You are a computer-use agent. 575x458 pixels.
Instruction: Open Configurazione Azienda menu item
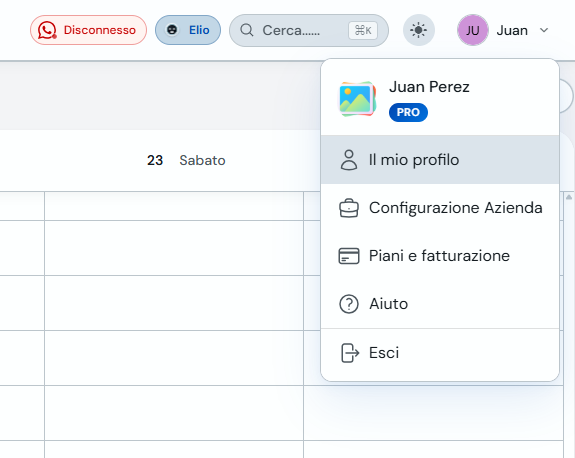(x=440, y=208)
